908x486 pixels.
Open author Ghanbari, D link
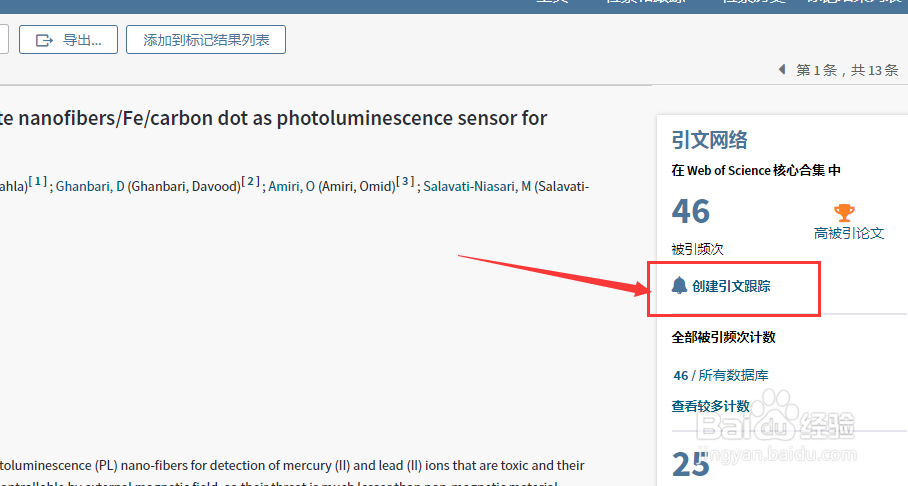(90, 186)
